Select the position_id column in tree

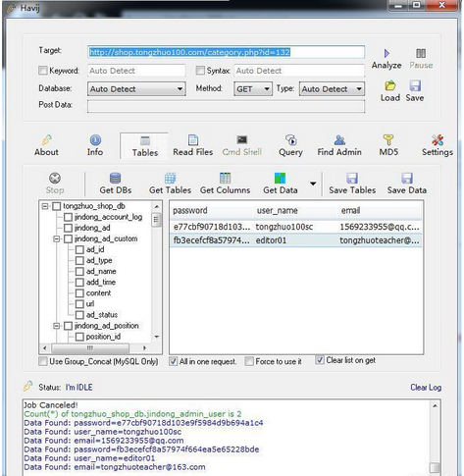pos(103,337)
